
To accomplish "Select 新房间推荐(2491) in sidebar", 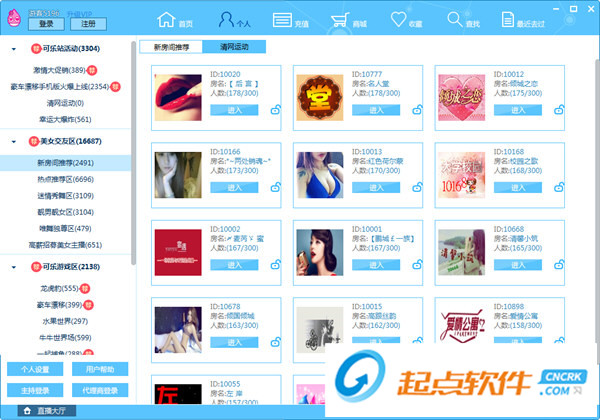I will tap(65, 163).
